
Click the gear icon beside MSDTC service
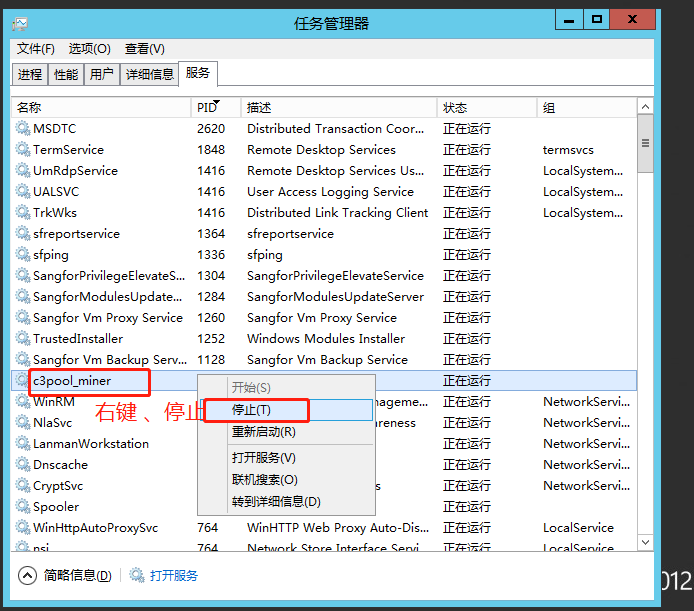23,129
